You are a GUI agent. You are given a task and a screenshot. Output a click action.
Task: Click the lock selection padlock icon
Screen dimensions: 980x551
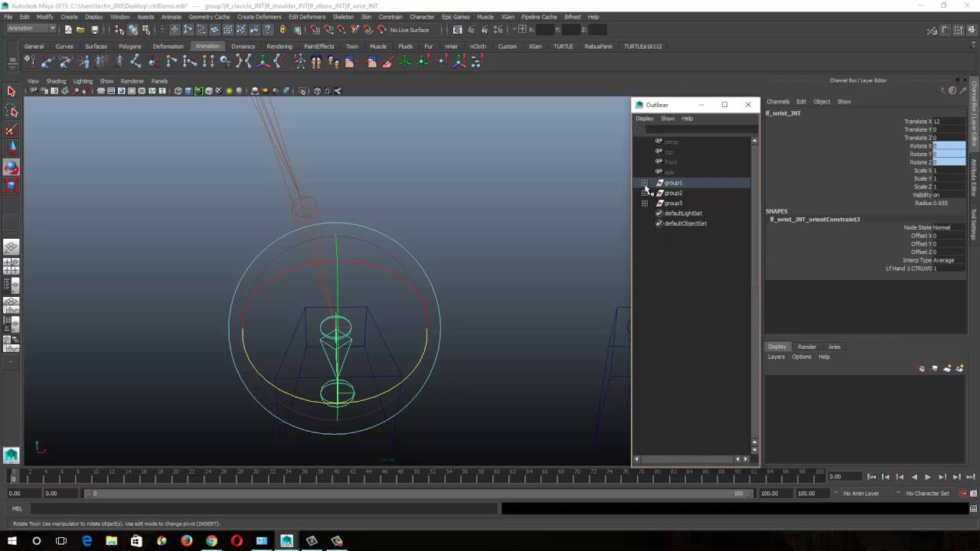click(283, 30)
